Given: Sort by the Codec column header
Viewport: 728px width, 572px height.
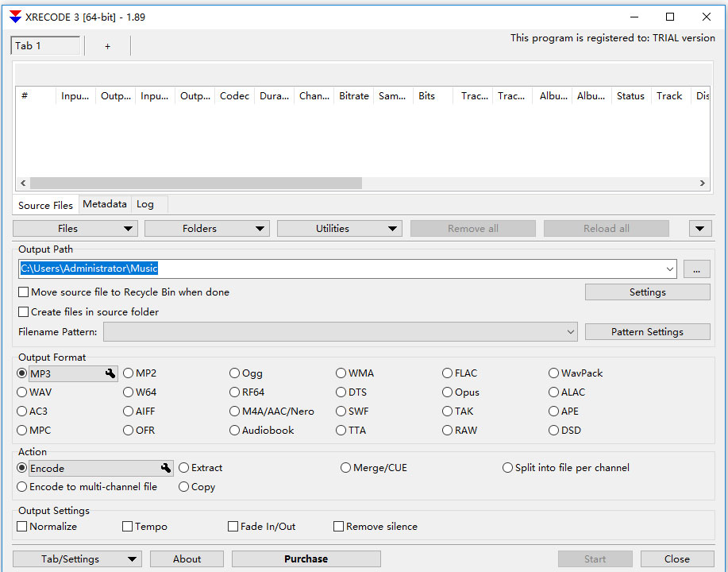Looking at the screenshot, I should click(234, 96).
